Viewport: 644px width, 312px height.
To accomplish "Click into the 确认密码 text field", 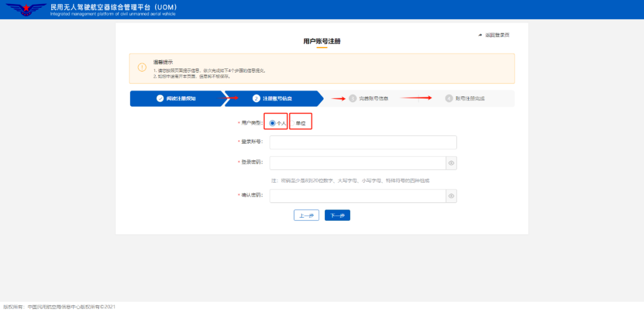I will [358, 196].
